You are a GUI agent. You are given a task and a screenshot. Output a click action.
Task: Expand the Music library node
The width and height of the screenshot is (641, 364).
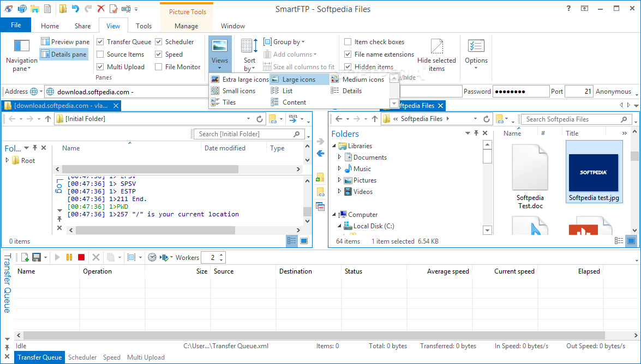click(339, 168)
